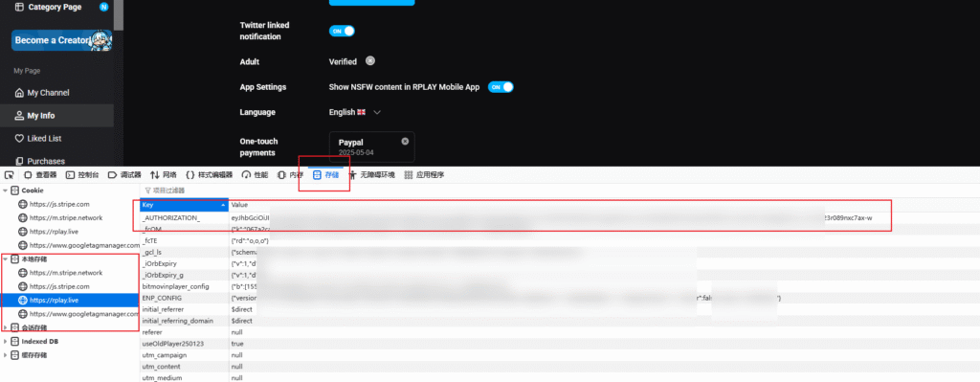Collapse the 本地存储 local storage section
Image resolution: width=980 pixels, height=382 pixels.
click(x=6, y=258)
